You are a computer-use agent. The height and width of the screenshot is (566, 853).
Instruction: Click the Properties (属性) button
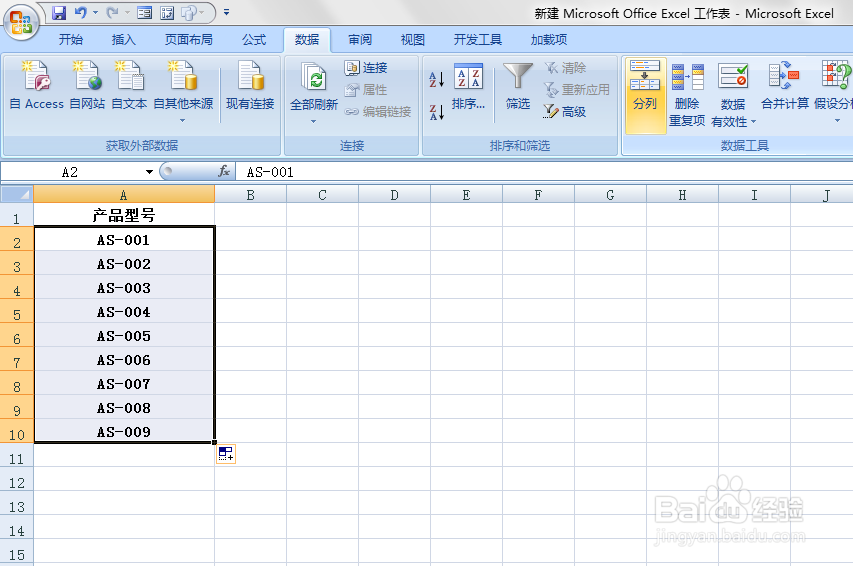(366, 90)
